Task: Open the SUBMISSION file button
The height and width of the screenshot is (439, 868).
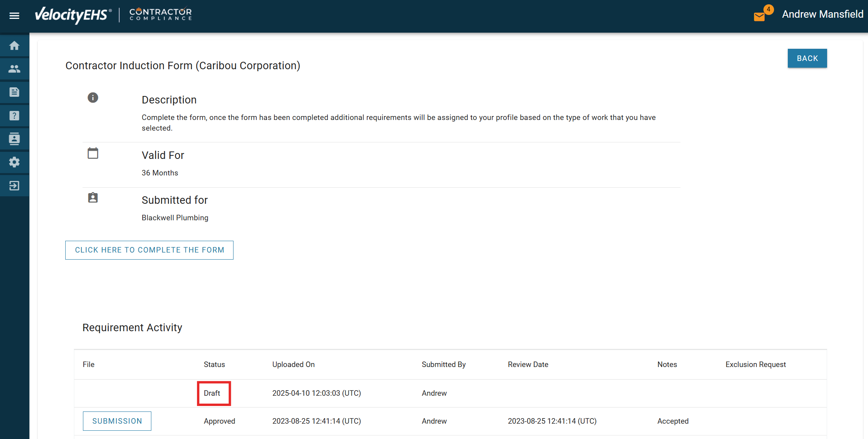Action: point(117,421)
